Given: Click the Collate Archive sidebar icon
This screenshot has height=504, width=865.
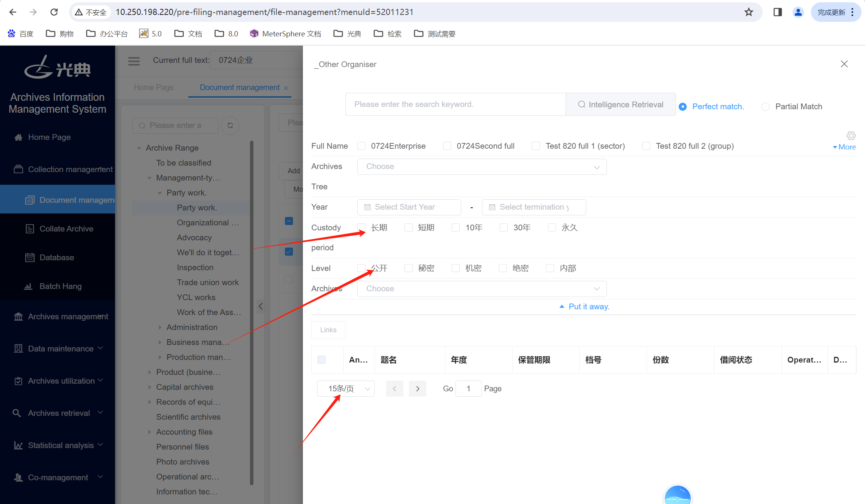Looking at the screenshot, I should tap(30, 229).
